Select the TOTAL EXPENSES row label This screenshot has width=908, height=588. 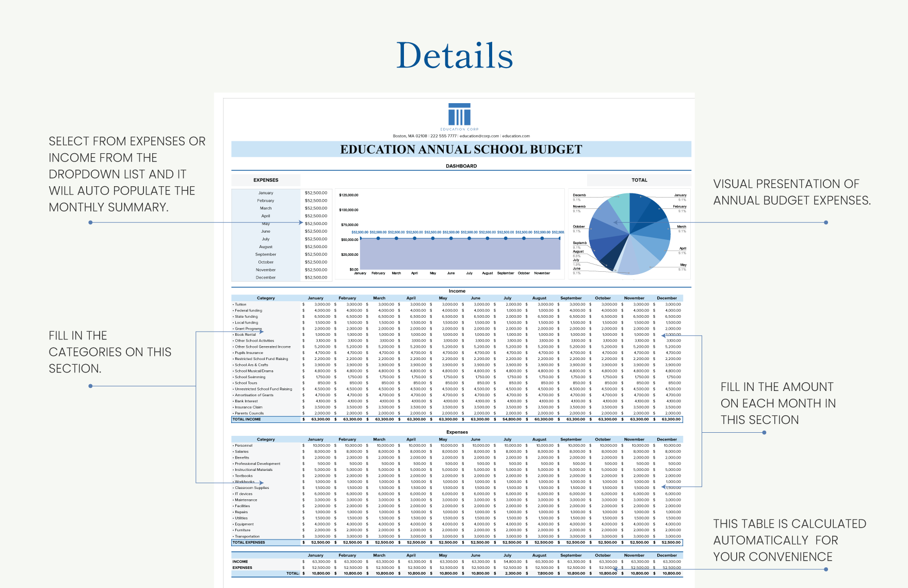pyautogui.click(x=249, y=543)
